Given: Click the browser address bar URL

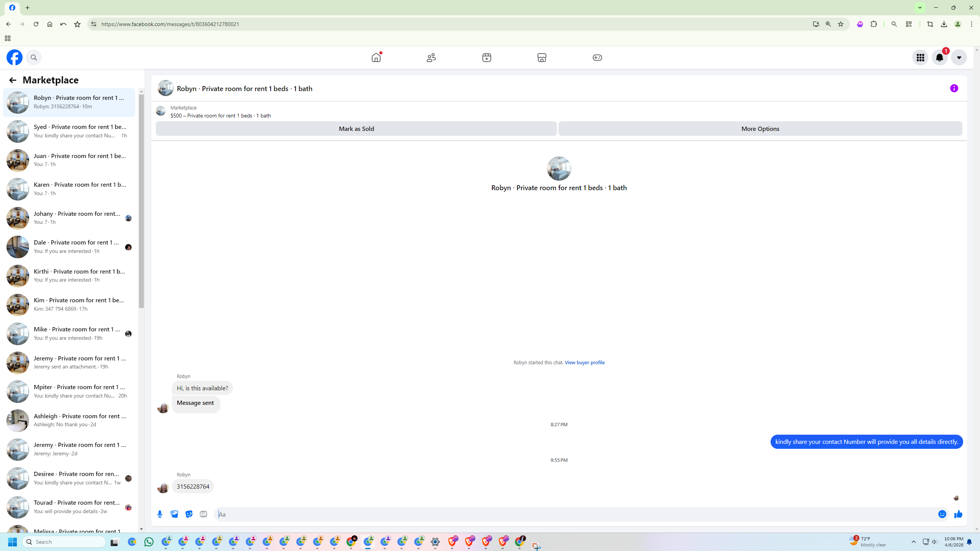Looking at the screenshot, I should click(x=170, y=24).
